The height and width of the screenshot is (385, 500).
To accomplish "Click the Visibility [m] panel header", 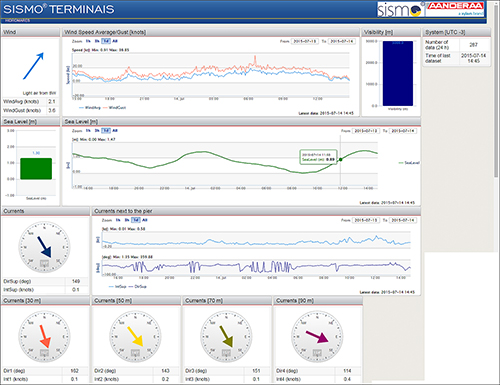I will (x=391, y=32).
